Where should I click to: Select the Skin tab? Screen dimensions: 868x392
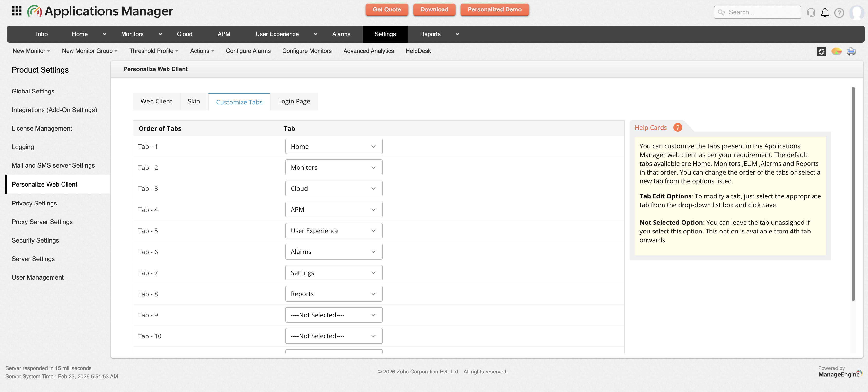click(x=194, y=101)
